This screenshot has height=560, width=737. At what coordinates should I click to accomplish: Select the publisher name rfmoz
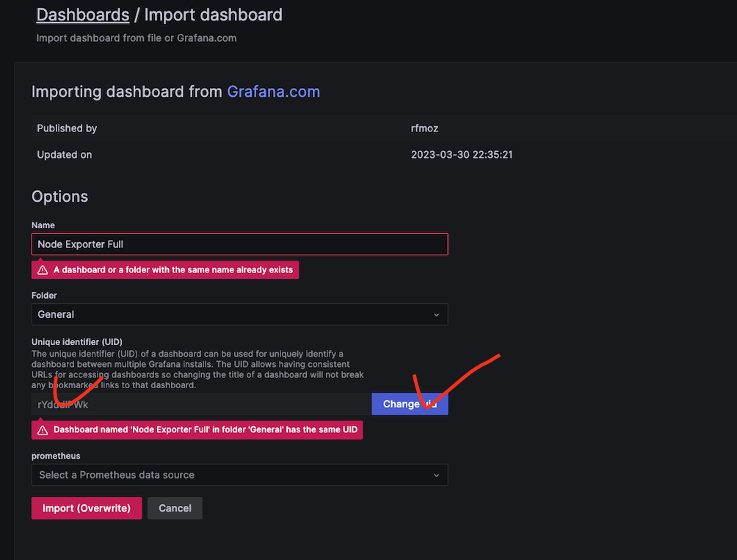pyautogui.click(x=424, y=128)
